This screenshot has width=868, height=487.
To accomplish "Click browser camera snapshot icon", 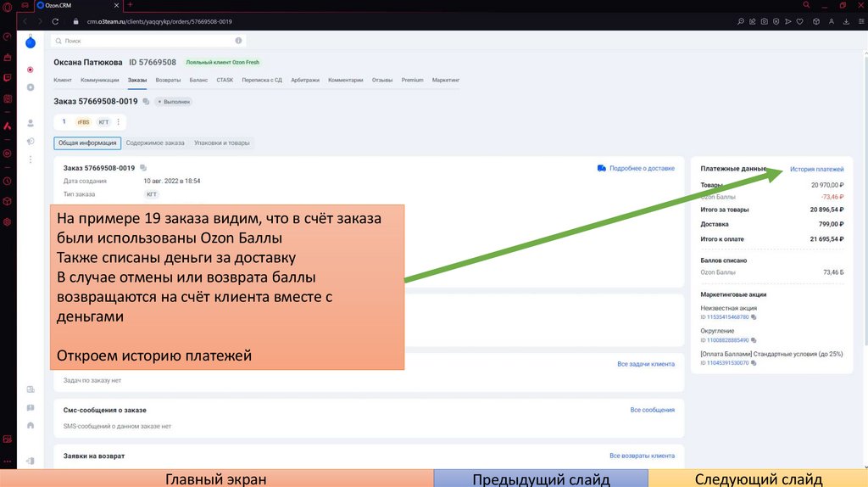I will tap(764, 21).
